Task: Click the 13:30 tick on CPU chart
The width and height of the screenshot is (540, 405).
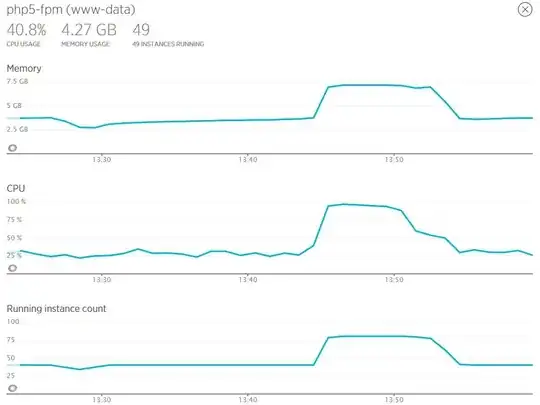Action: coord(102,280)
